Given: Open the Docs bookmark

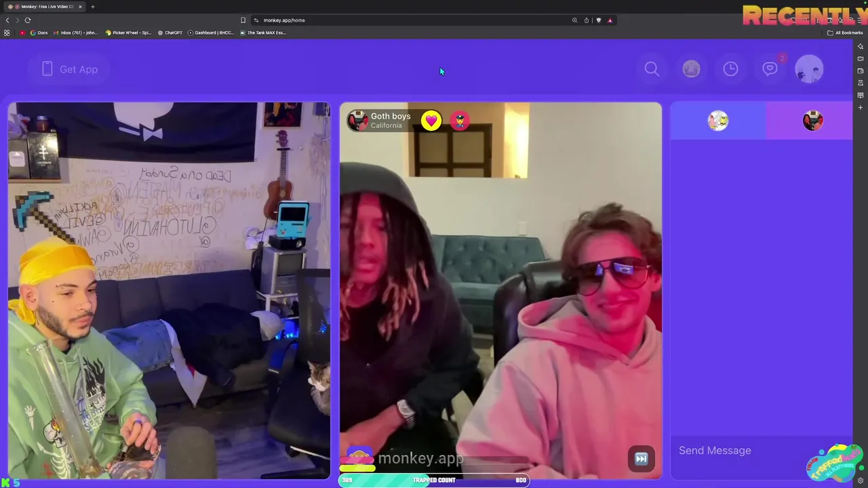Looking at the screenshot, I should tap(39, 33).
